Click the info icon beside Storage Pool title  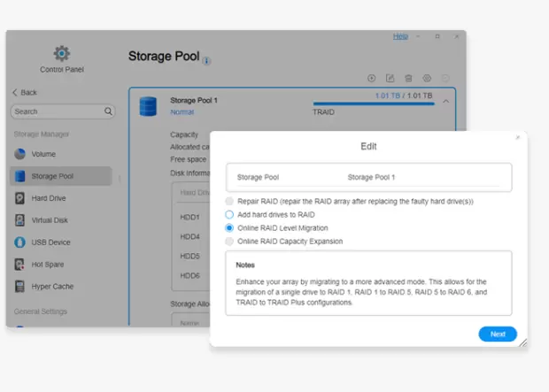click(x=207, y=61)
